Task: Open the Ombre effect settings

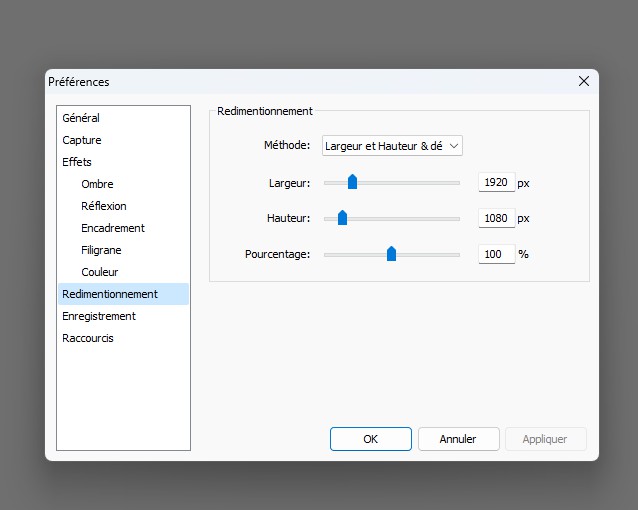Action: (97, 184)
